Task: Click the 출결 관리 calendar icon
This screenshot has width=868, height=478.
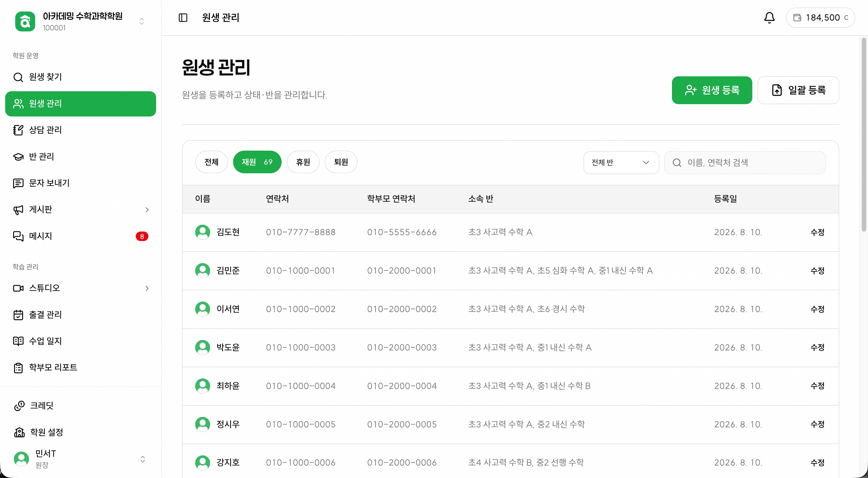Action: [x=18, y=315]
